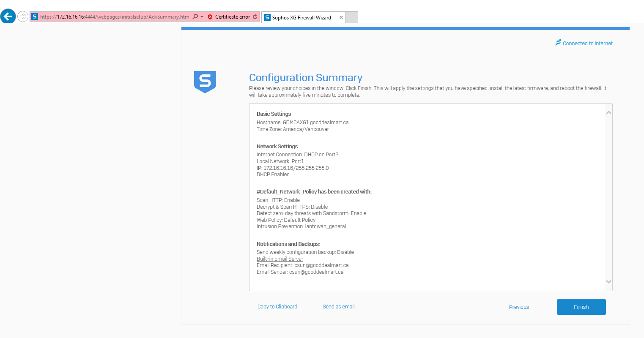Click Web Policy: Default Policy line
Image resolution: width=644 pixels, height=338 pixels.
coord(286,220)
